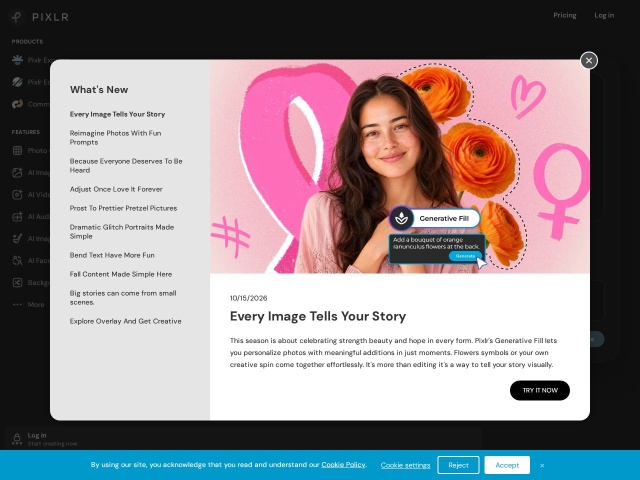Expand More features in sidebar

point(29,304)
